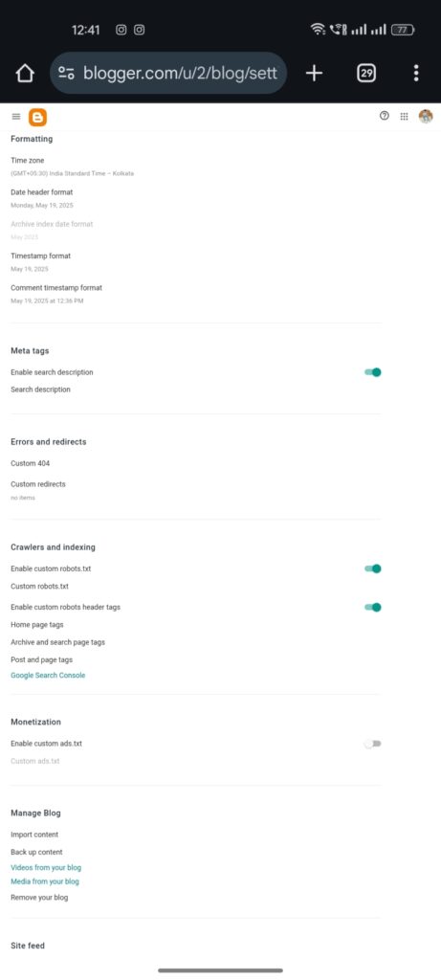Toggle Enable custom robots.txt off
Image resolution: width=441 pixels, height=980 pixels.
pos(373,568)
